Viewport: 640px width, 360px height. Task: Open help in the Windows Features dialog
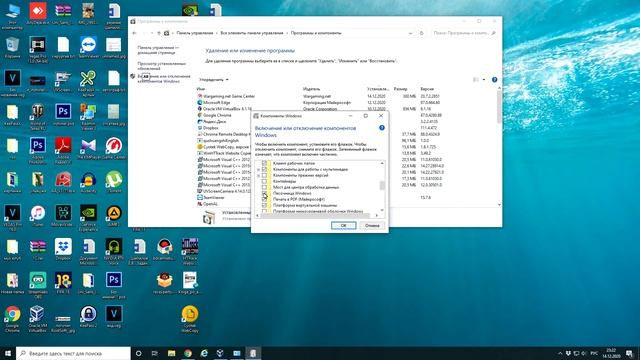tap(382, 128)
